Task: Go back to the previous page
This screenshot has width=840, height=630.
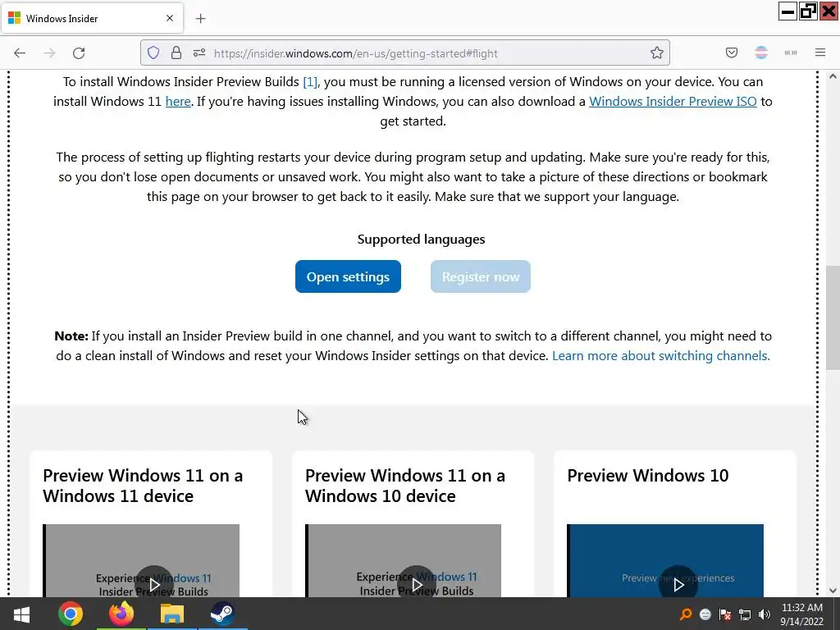Action: pyautogui.click(x=20, y=53)
